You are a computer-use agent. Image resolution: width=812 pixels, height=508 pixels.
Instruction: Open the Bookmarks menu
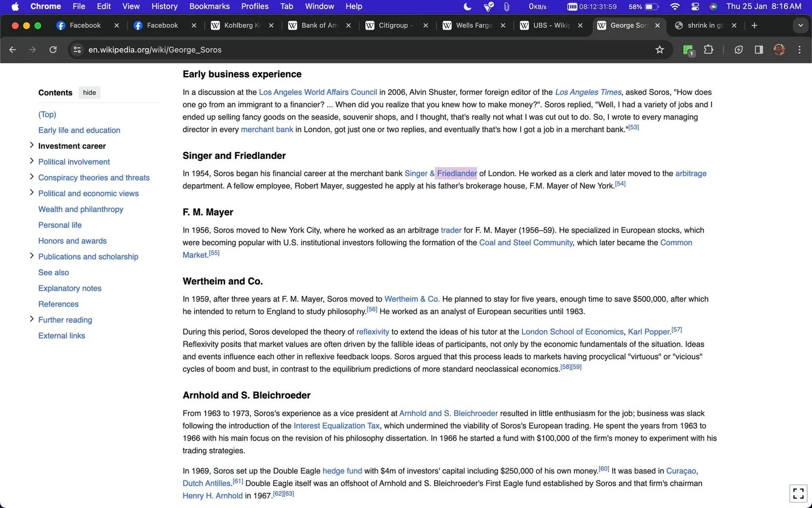pos(209,6)
